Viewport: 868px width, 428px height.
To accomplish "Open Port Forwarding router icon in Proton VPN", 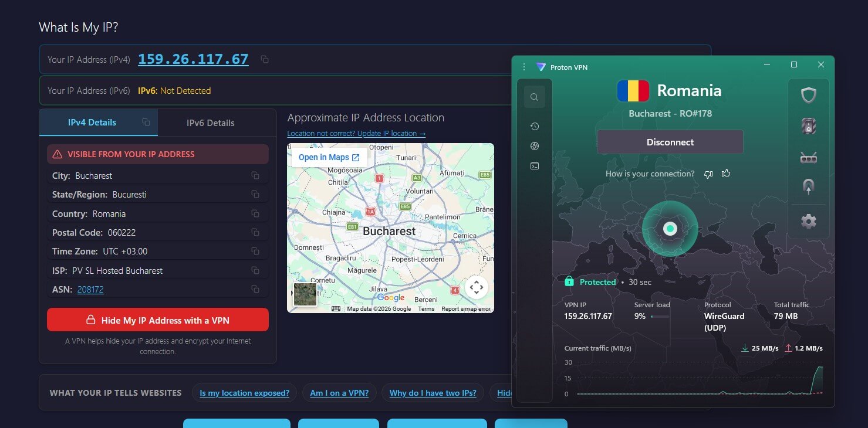I will 809,157.
